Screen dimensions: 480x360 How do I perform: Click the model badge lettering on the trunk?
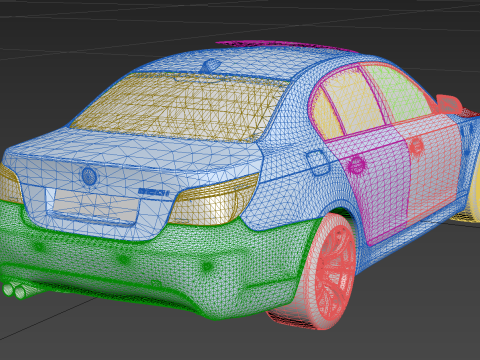pyautogui.click(x=154, y=192)
